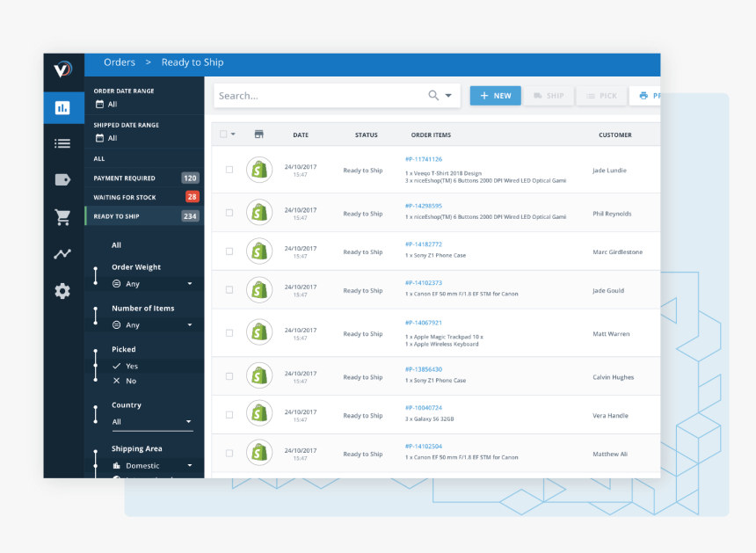Click the store column icon in table header
This screenshot has width=756, height=553.
258,134
